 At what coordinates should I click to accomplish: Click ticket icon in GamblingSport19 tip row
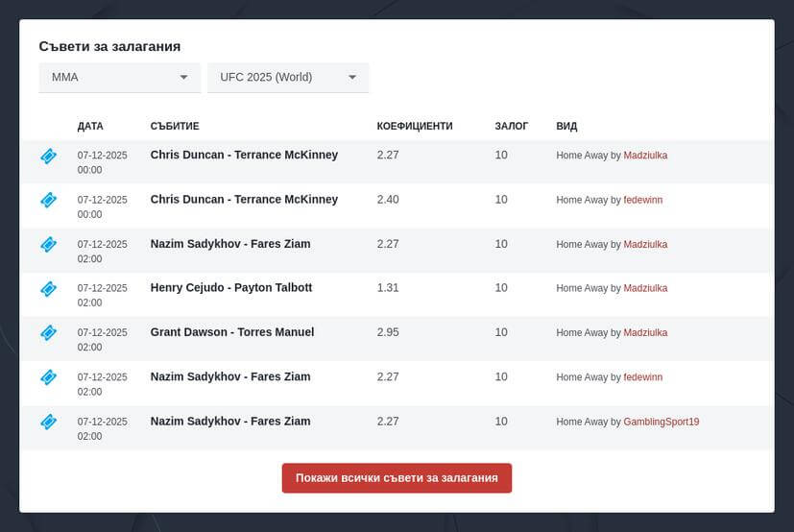coord(48,422)
